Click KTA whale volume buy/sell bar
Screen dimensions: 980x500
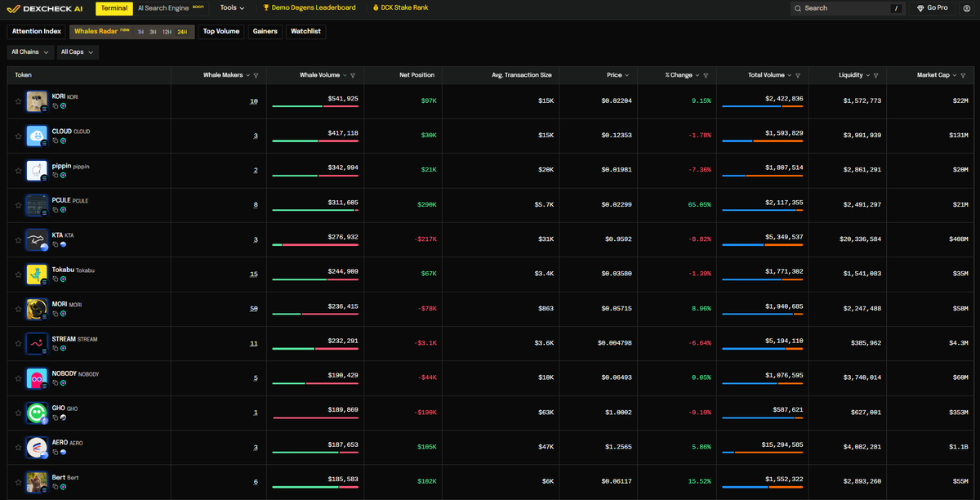tap(315, 244)
